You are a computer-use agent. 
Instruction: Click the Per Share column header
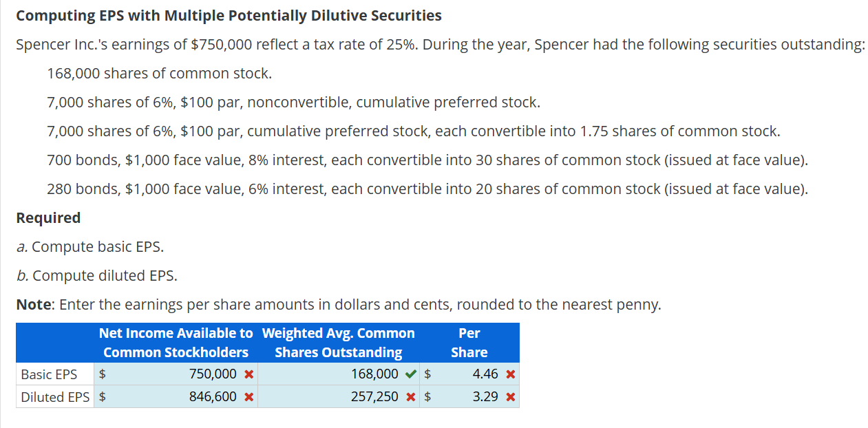[x=469, y=342]
